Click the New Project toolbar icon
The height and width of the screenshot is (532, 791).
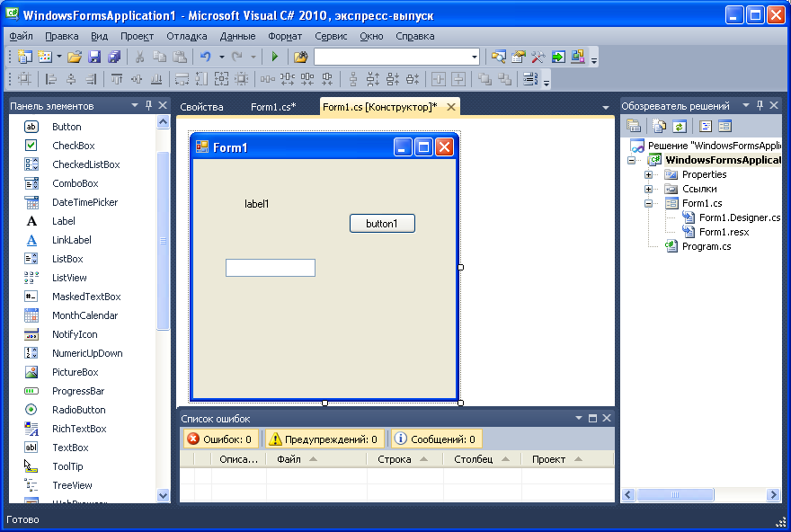coord(24,57)
